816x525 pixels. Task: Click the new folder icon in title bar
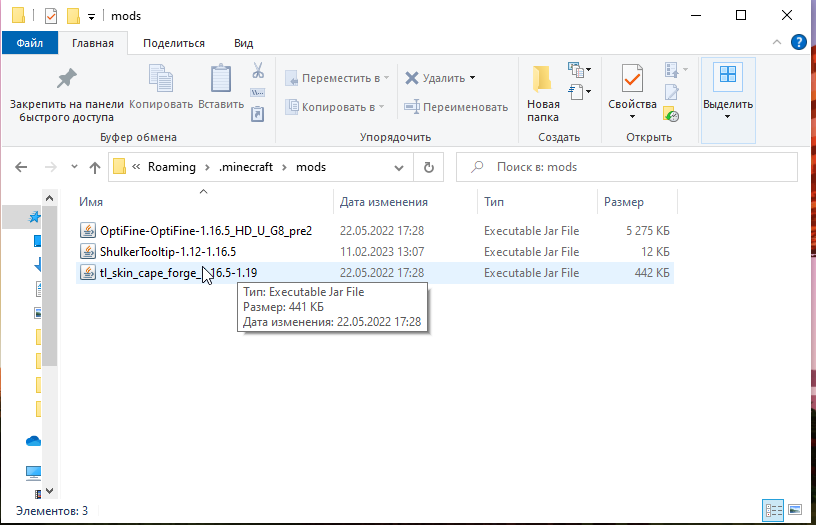click(73, 16)
